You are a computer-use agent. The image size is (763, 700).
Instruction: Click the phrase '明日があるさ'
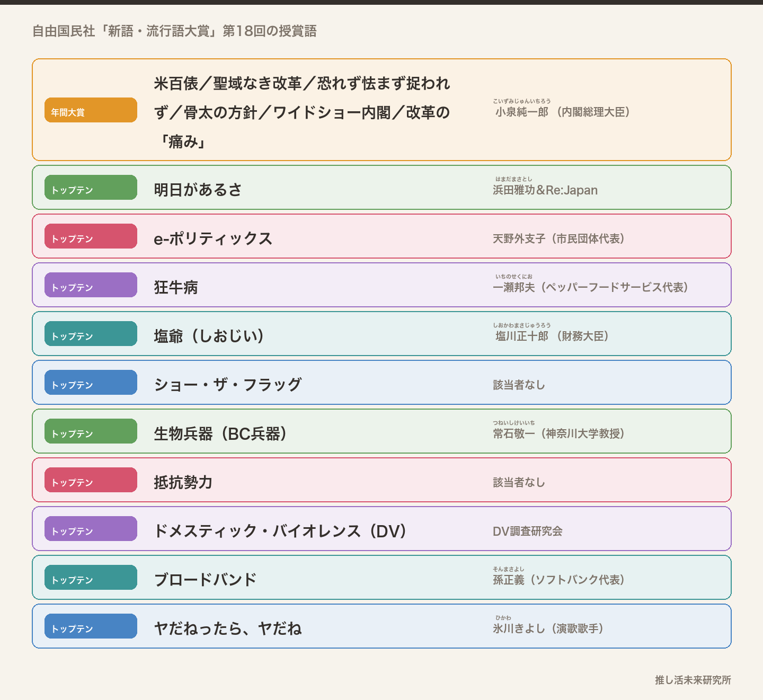coord(198,190)
